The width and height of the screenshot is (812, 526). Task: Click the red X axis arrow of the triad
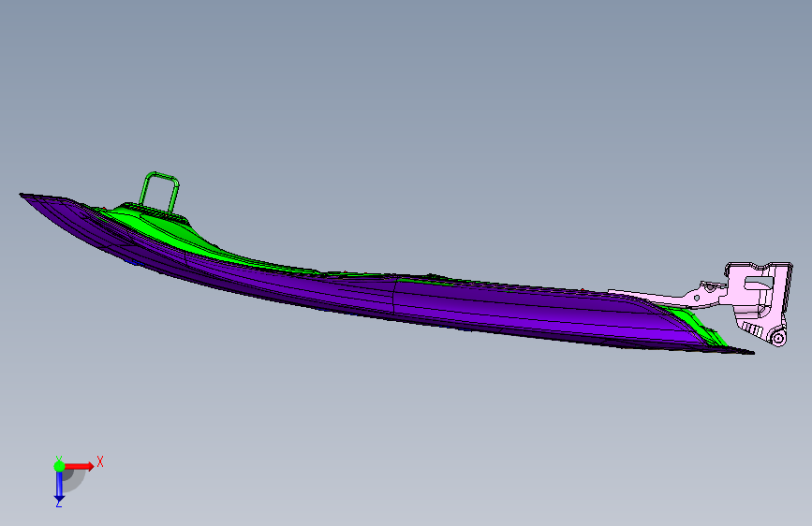pos(80,466)
